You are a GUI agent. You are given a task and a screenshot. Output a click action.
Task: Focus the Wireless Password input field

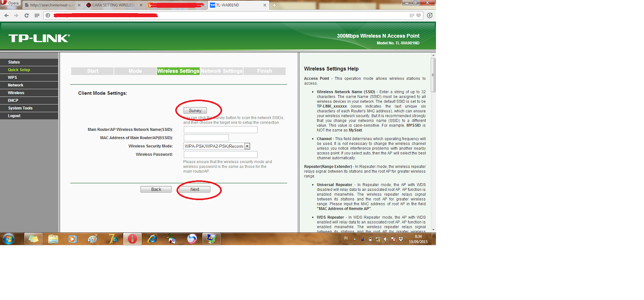(221, 155)
